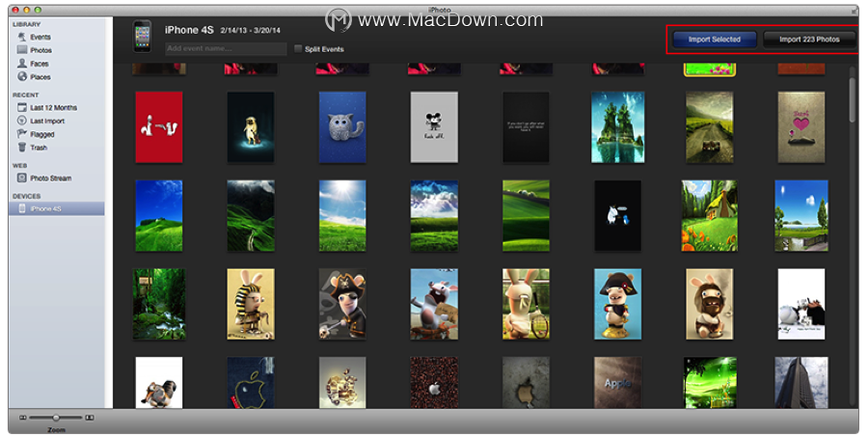Screen dimensions: 868x437
Task: Select the Napoleon hat rabbid thumbnail
Action: [x=618, y=304]
